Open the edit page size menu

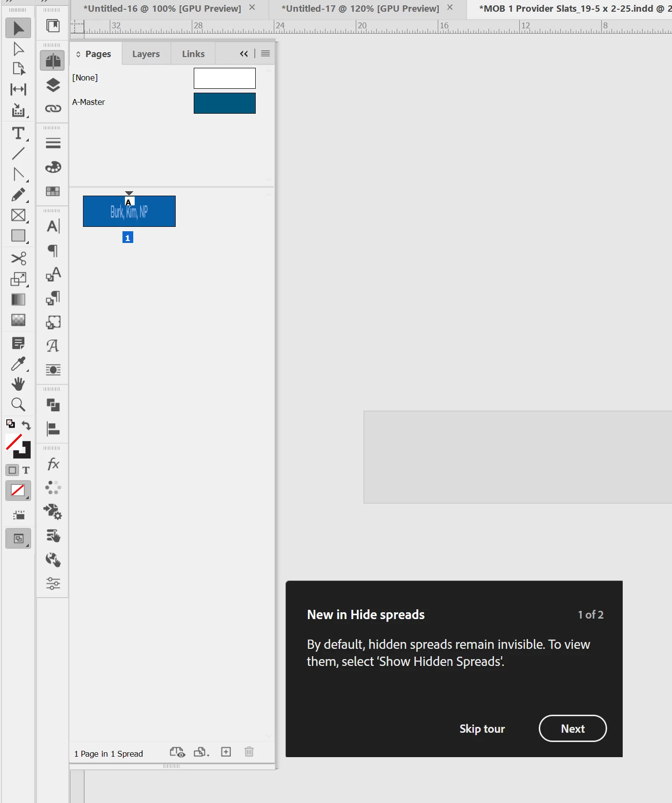click(202, 752)
